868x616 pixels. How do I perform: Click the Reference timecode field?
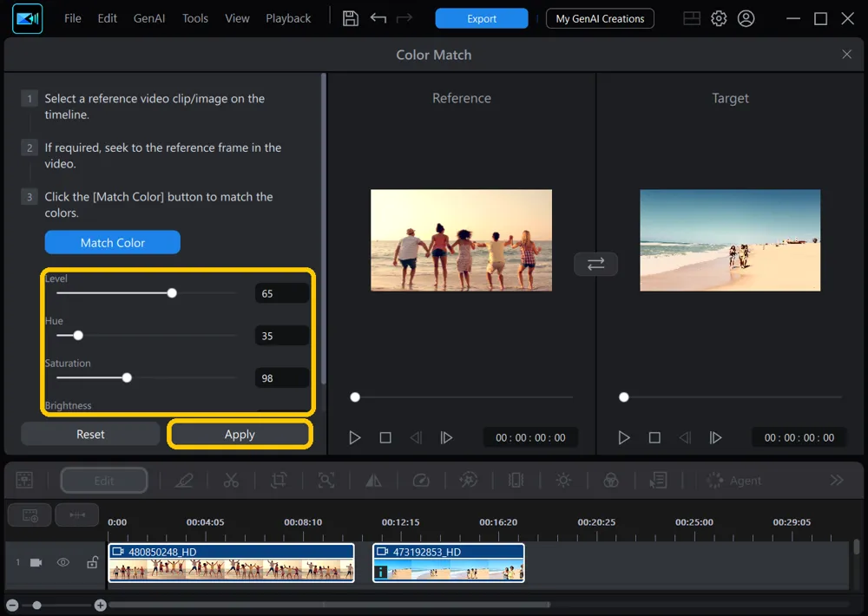pos(530,438)
